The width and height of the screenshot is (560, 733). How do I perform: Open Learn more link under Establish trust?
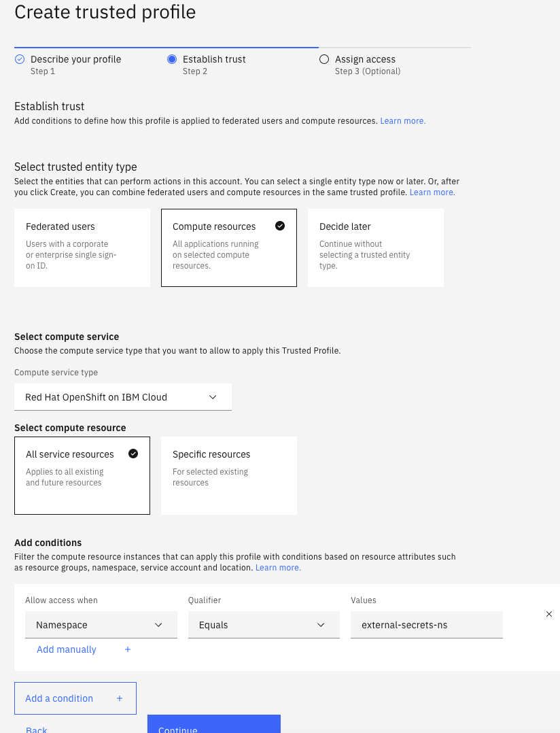click(x=402, y=121)
